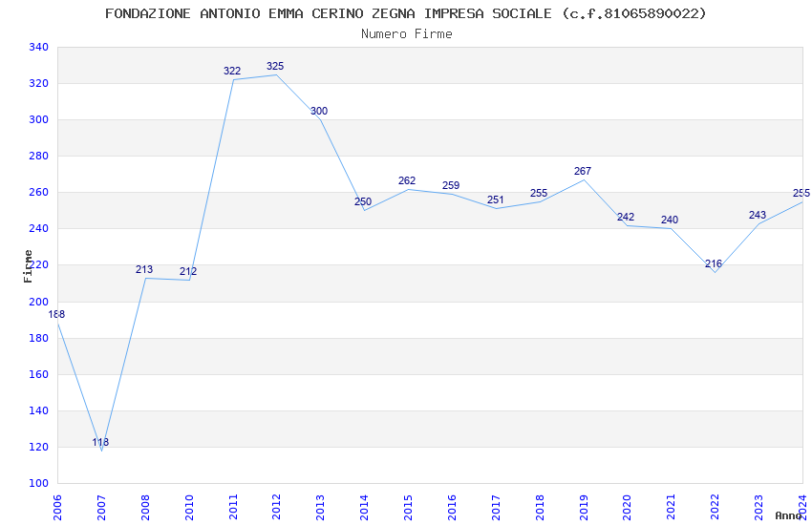The width and height of the screenshot is (812, 525).
Task: Click the 325 data point label for 2012
Action: (x=275, y=66)
